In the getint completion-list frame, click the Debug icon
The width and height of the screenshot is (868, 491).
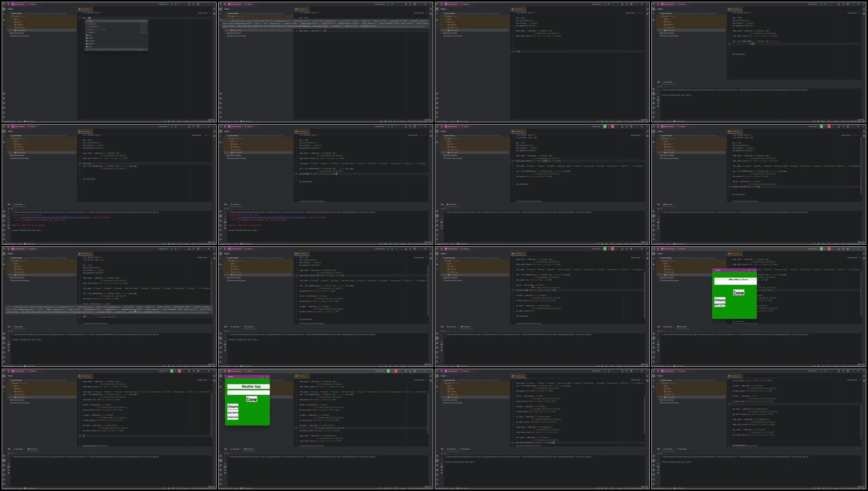point(176,4)
